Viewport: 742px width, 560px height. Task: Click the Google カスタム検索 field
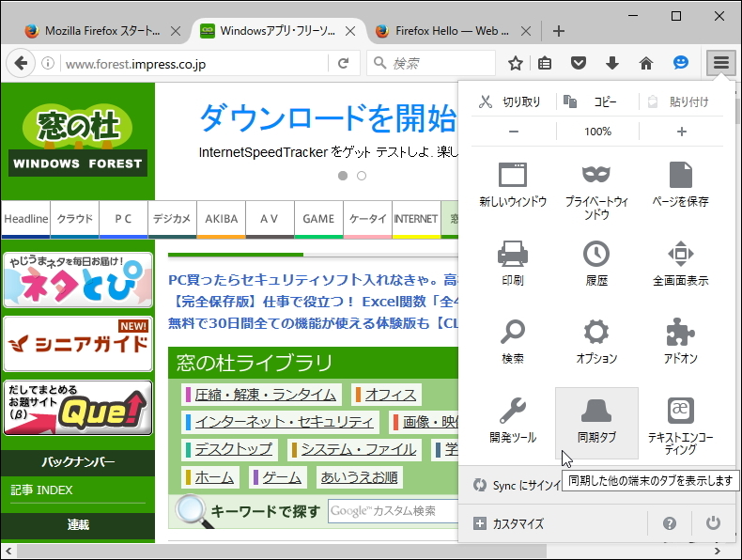pyautogui.click(x=393, y=511)
